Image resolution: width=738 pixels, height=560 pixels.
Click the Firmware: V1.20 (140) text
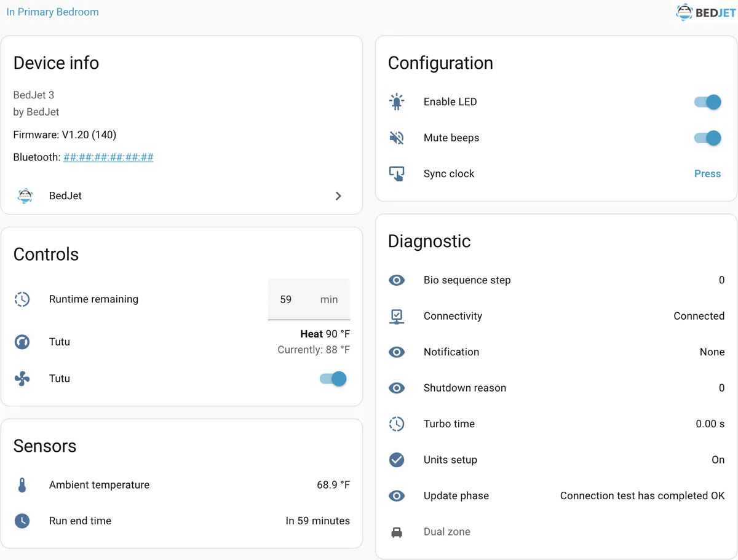coord(65,135)
